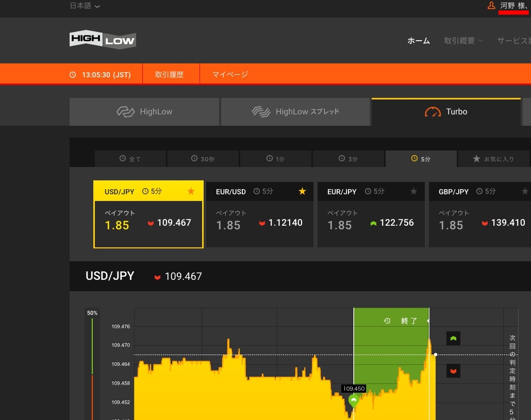The image size is (531, 420).
Task: Click the user account icon beside 河野 様
Action: pyautogui.click(x=491, y=6)
